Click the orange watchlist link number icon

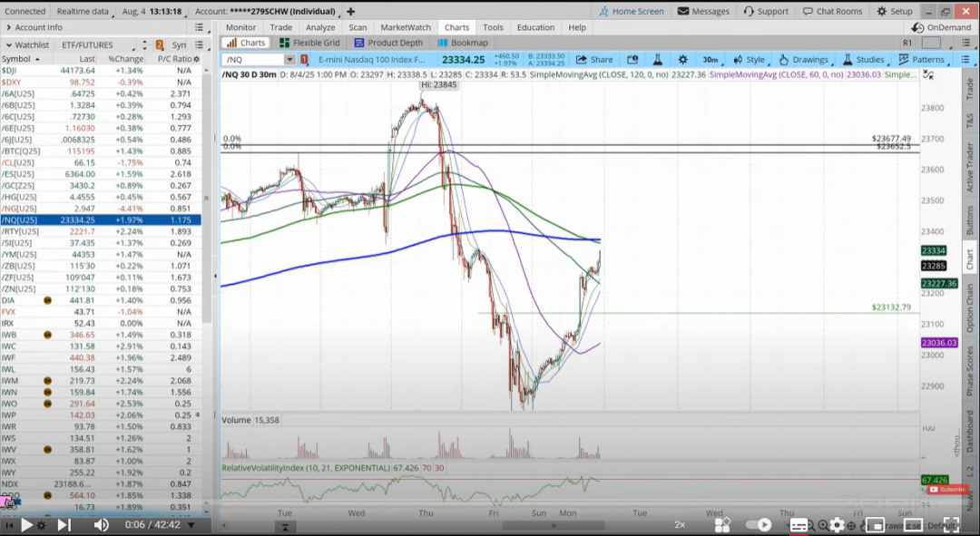160,45
